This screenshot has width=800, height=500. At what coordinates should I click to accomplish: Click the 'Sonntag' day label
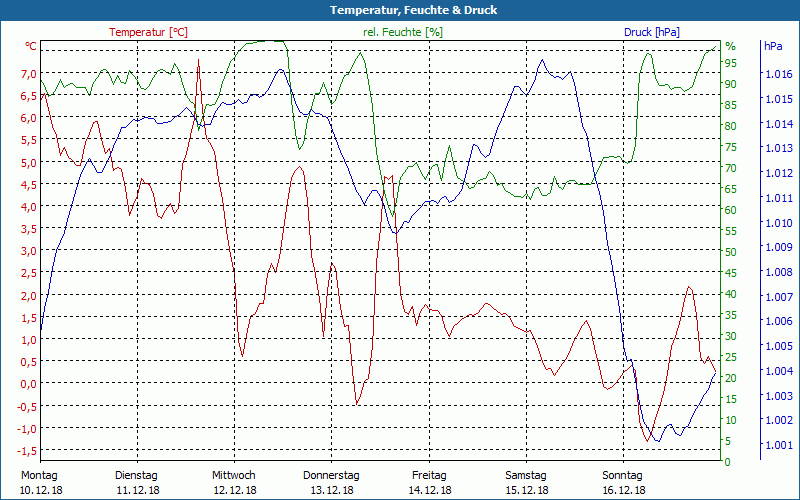(x=622, y=475)
